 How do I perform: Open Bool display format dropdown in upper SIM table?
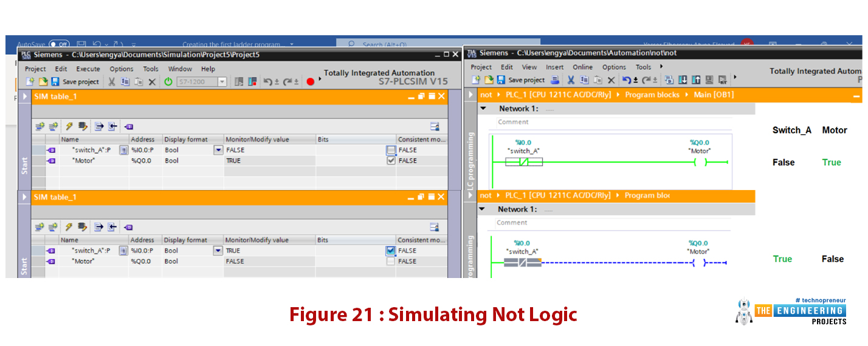click(218, 150)
